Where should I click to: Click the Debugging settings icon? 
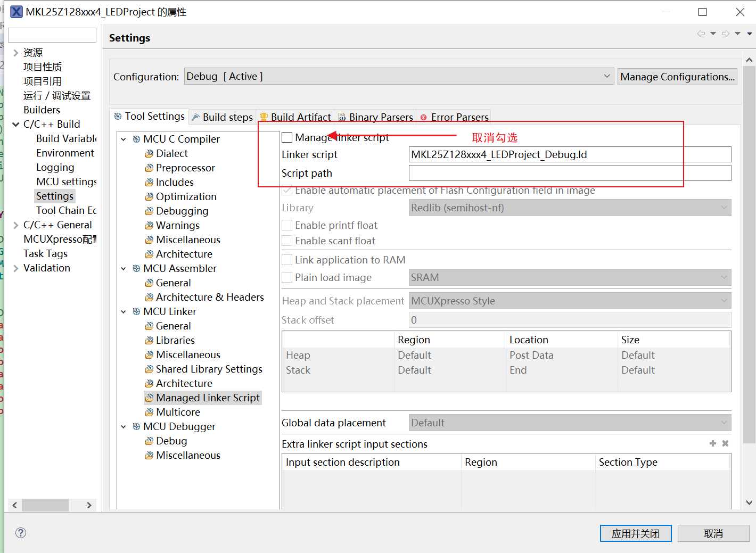click(149, 211)
